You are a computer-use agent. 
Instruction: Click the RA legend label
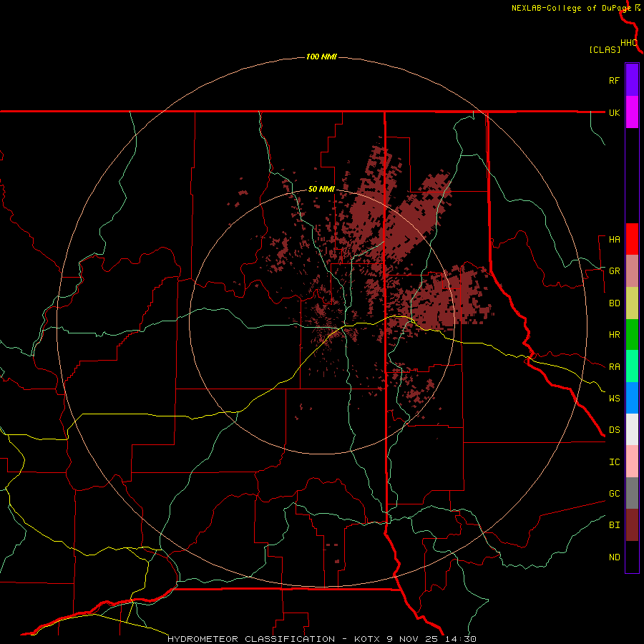[614, 367]
